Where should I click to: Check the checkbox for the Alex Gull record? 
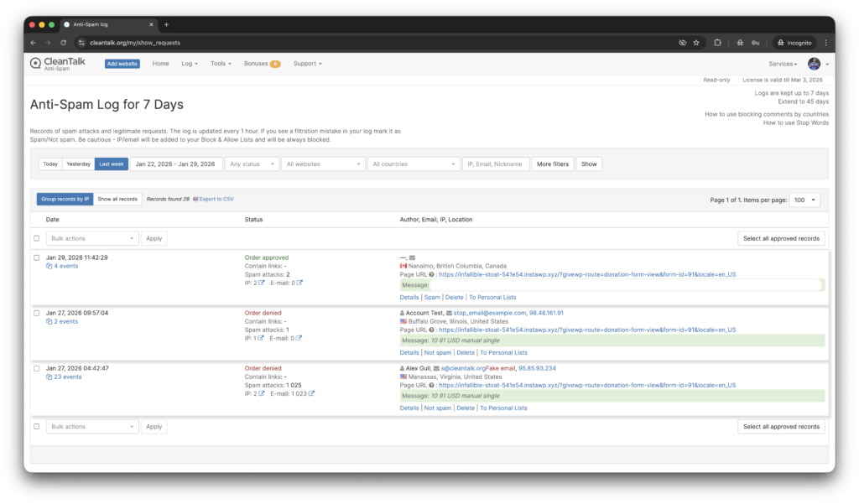click(37, 369)
